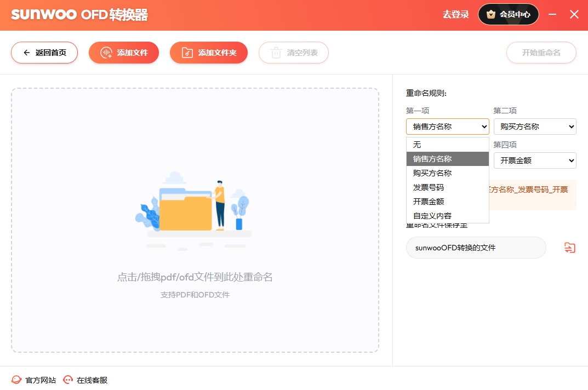588x390 pixels.
Task: Open the 去登录 login link
Action: pyautogui.click(x=456, y=15)
